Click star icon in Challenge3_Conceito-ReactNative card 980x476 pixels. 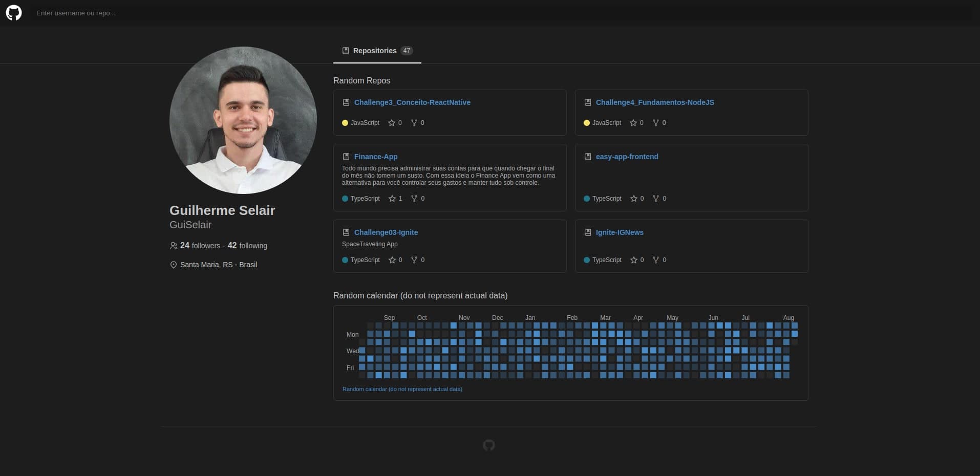point(392,123)
